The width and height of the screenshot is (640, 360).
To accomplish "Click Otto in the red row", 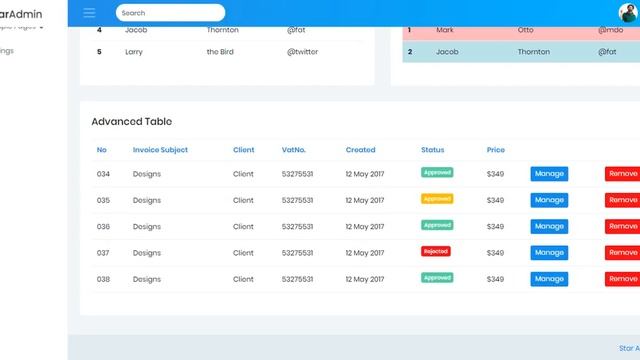I will coord(525,30).
